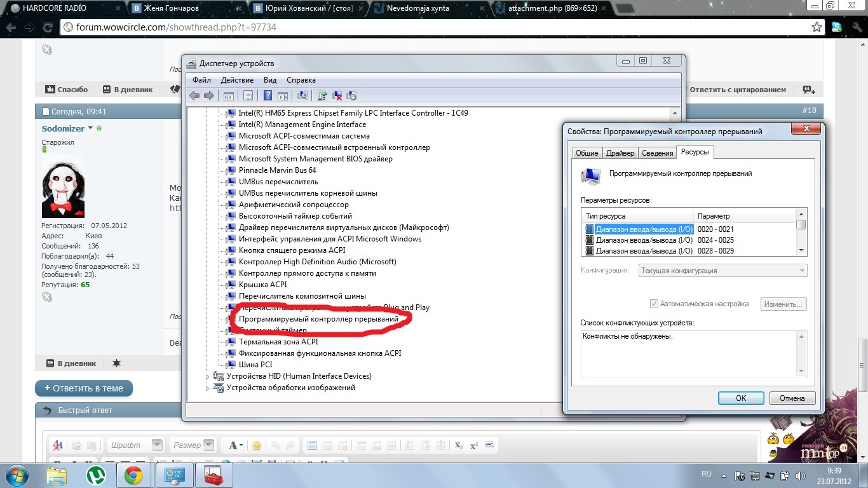Open the Help menu in Device Manager
The width and height of the screenshot is (868, 488).
301,80
